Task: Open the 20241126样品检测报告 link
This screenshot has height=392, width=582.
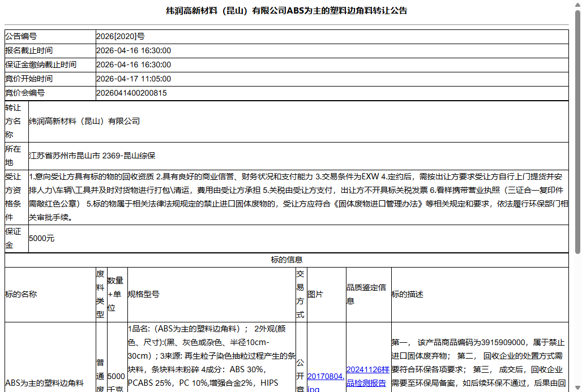Action: coord(367,376)
